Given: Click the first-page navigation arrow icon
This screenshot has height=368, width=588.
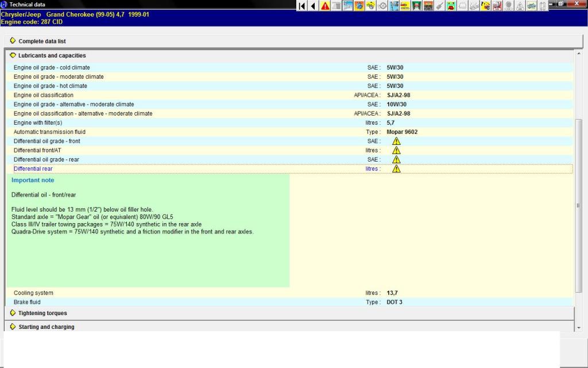Looking at the screenshot, I should (x=302, y=6).
